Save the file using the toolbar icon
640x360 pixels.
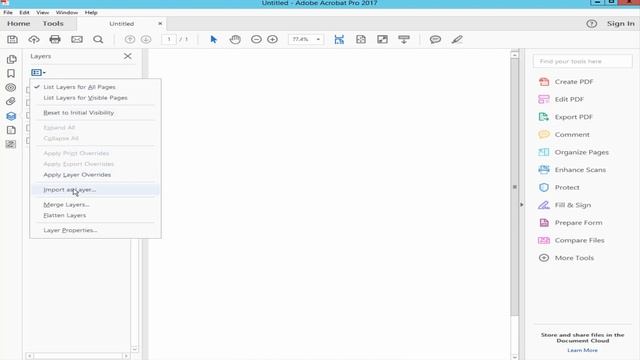tap(12, 39)
